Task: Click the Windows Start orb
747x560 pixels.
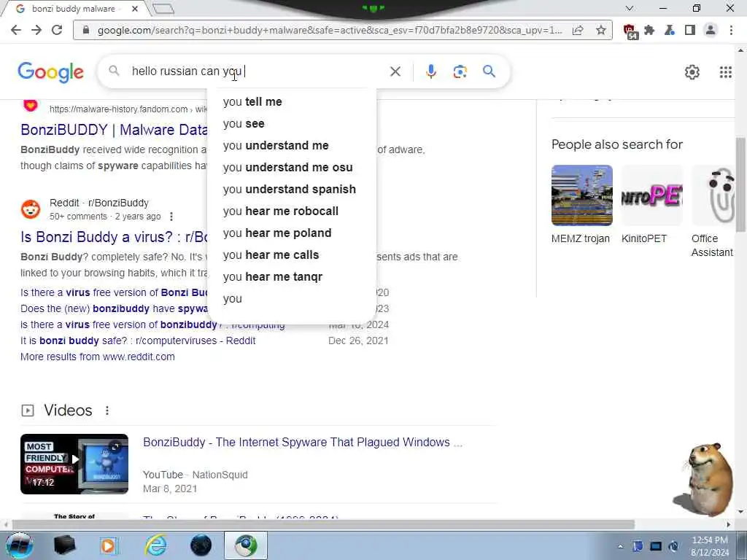Action: pos(19,545)
